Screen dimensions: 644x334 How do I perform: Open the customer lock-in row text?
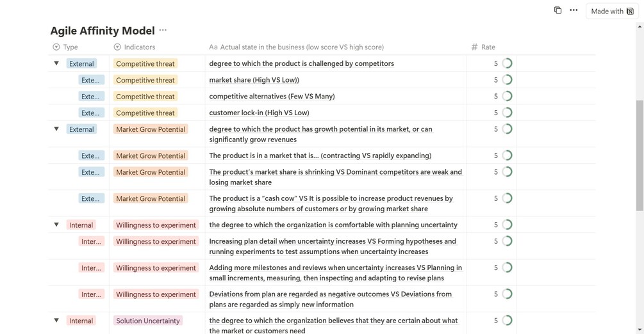pyautogui.click(x=259, y=113)
